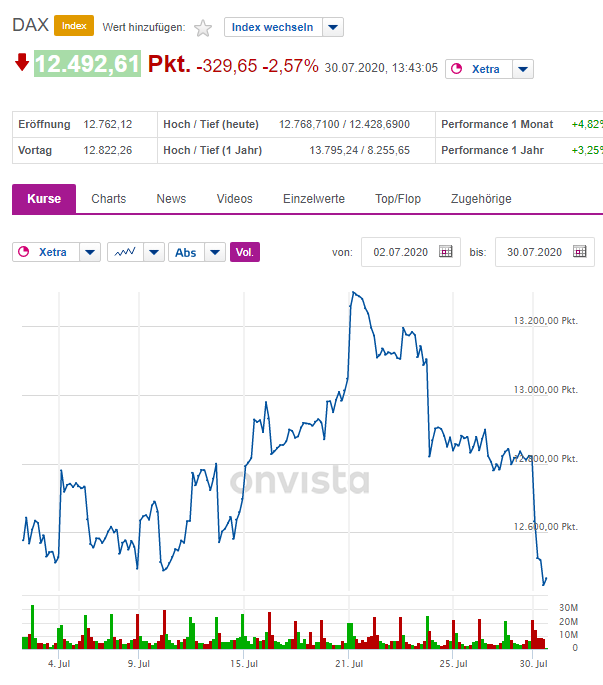
Task: Click the orange Index badge
Action: pyautogui.click(x=74, y=26)
